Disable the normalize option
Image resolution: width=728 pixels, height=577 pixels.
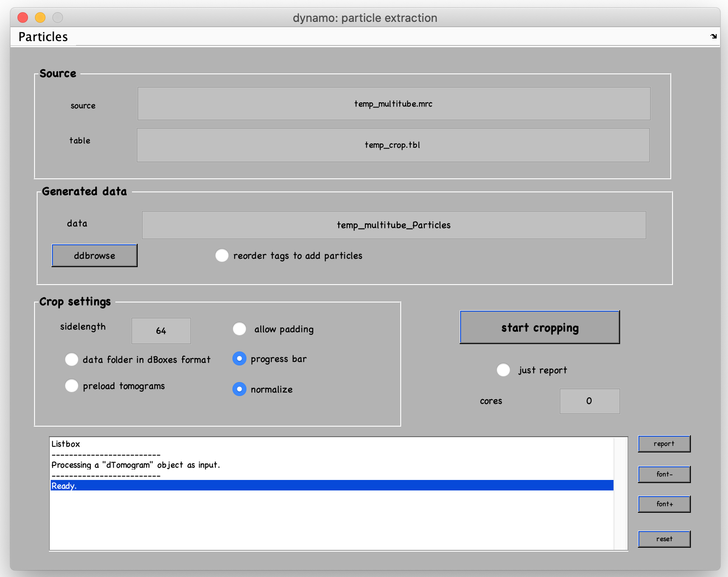(239, 389)
